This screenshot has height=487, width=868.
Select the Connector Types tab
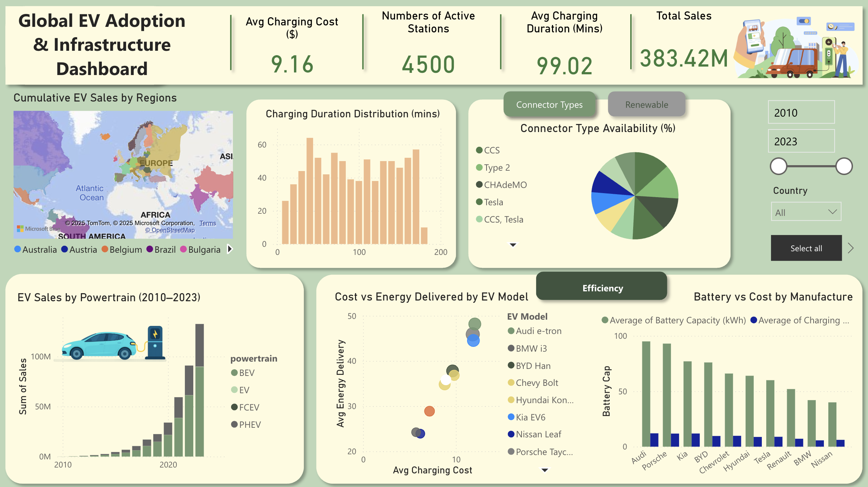[549, 105]
